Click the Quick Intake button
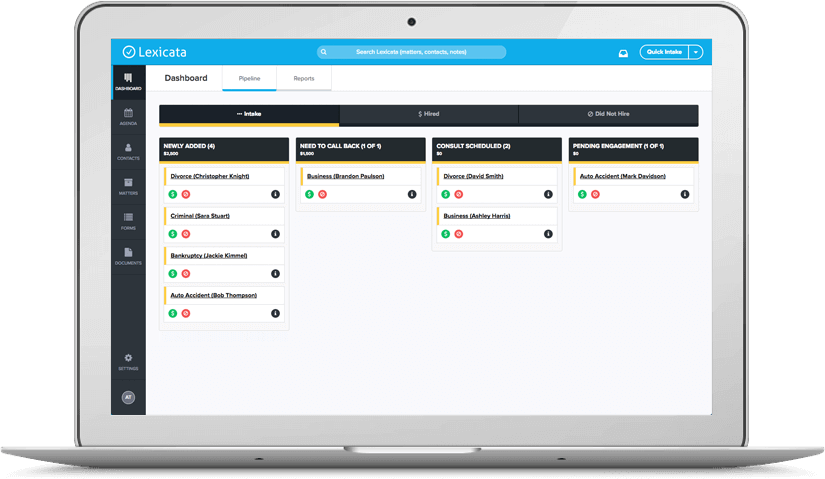Image resolution: width=825 pixels, height=479 pixels. [664, 52]
